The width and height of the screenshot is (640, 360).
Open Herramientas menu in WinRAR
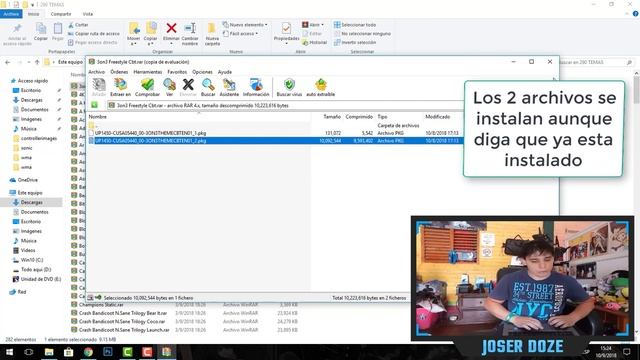click(148, 72)
